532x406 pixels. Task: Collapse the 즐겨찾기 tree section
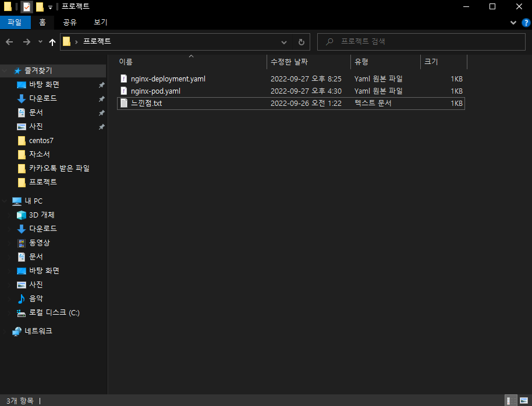[5, 70]
